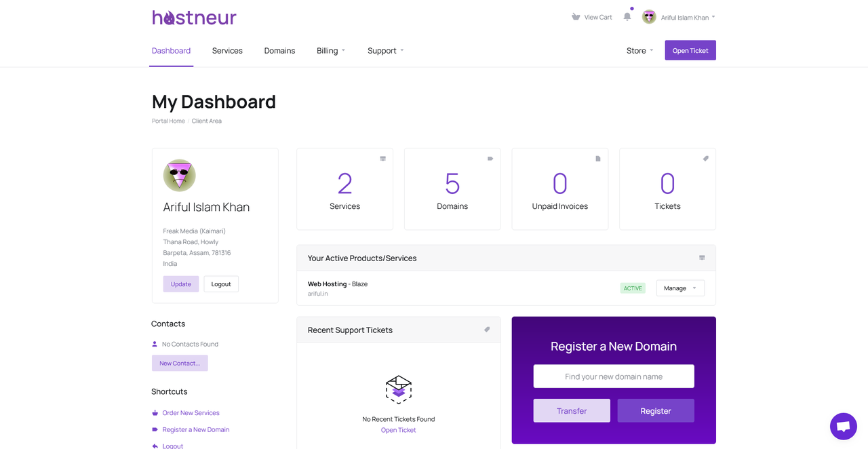Click the Update profile button
The width and height of the screenshot is (868, 449).
pos(181,284)
